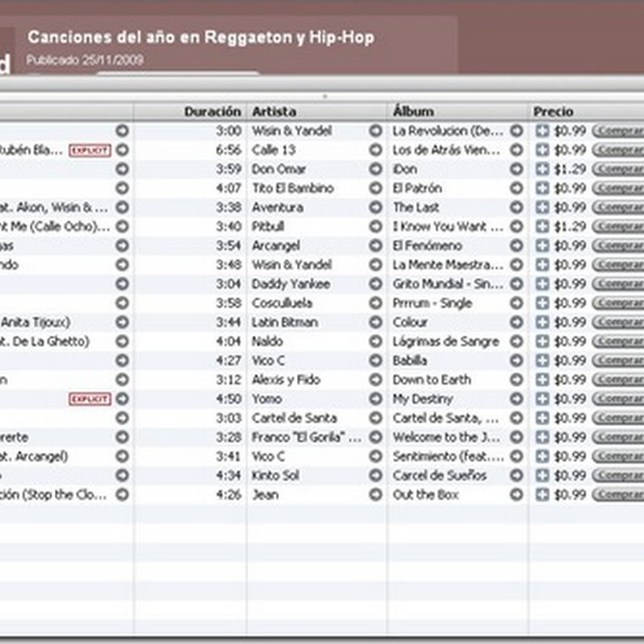This screenshot has height=644, width=644.
Task: Click arrow icon beside Aventura artist
Action: [x=375, y=208]
